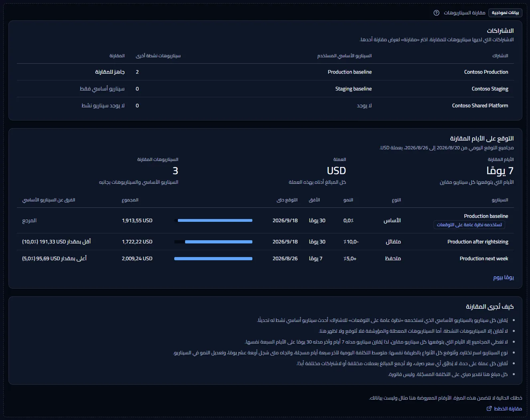The width and height of the screenshot is (530, 420).
Task: Click the تستخدمه نظرة عامة على التوقعات badge
Action: pyautogui.click(x=469, y=225)
